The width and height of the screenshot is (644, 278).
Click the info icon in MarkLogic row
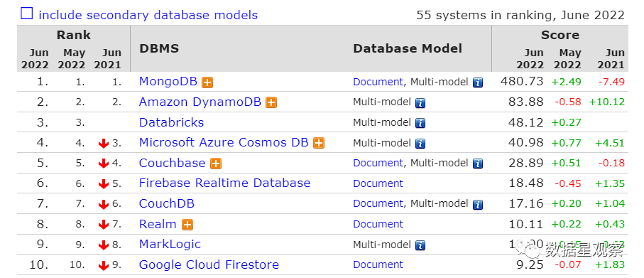pyautogui.click(x=420, y=245)
